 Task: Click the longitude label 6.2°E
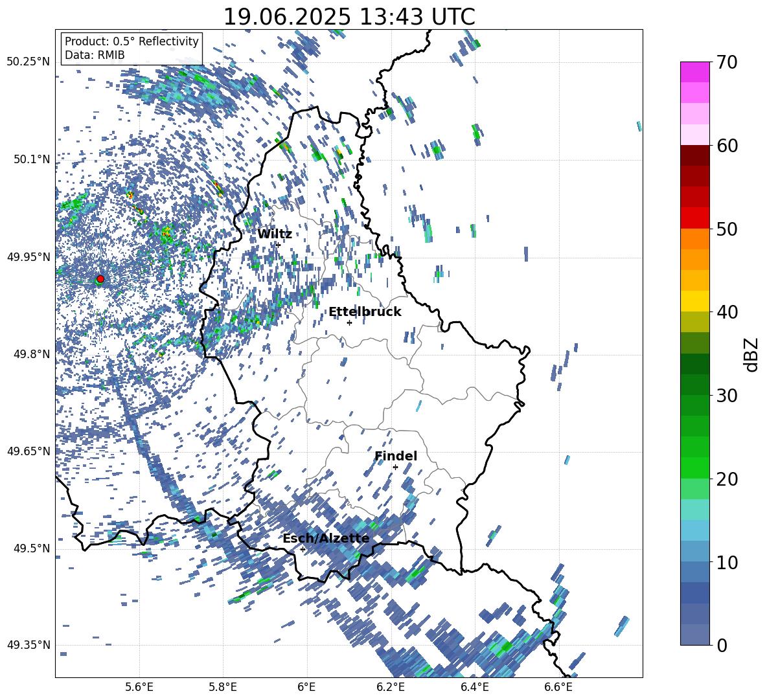pos(391,687)
